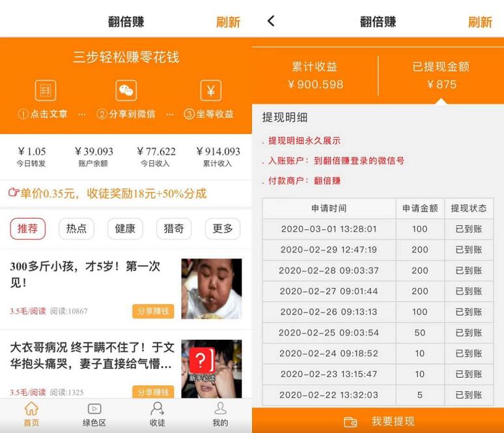Select the 2020-02-25 09:03:54 row
The image size is (504, 433).
pos(378,333)
